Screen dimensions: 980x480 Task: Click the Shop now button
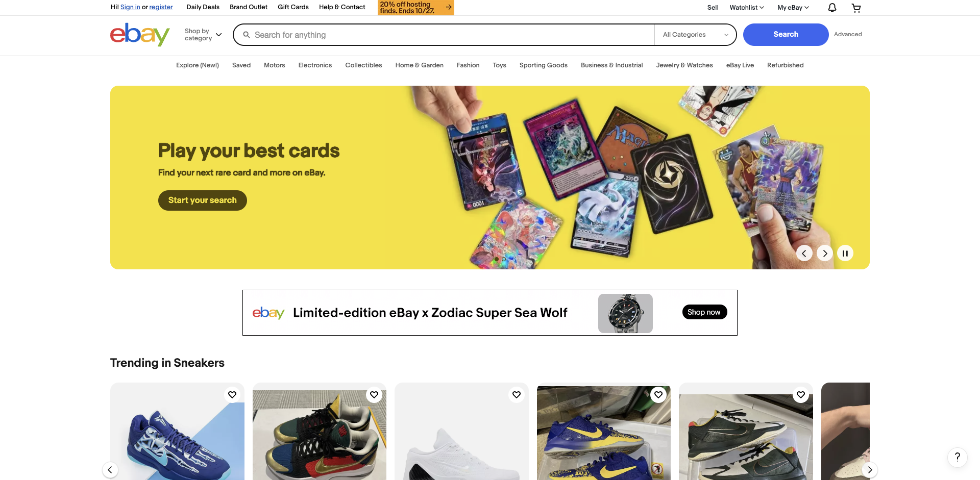[704, 312]
